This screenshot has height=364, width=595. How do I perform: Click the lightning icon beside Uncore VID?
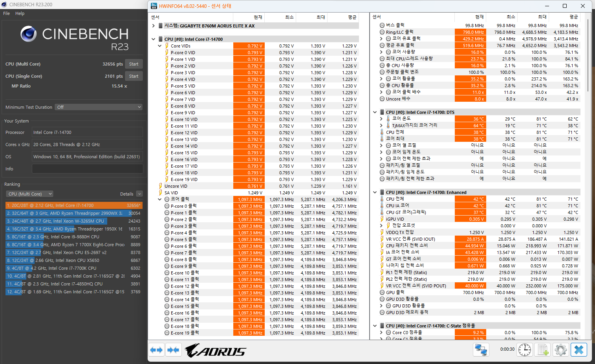(x=161, y=186)
